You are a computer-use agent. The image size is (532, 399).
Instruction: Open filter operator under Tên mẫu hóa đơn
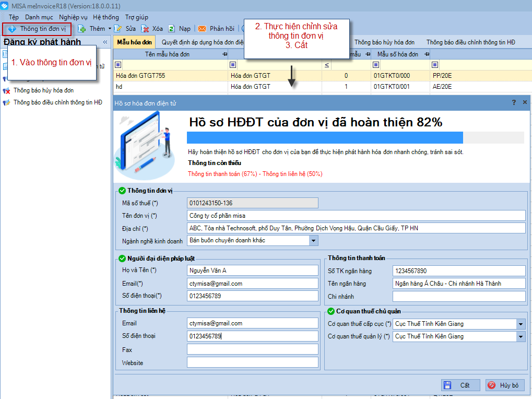point(118,65)
